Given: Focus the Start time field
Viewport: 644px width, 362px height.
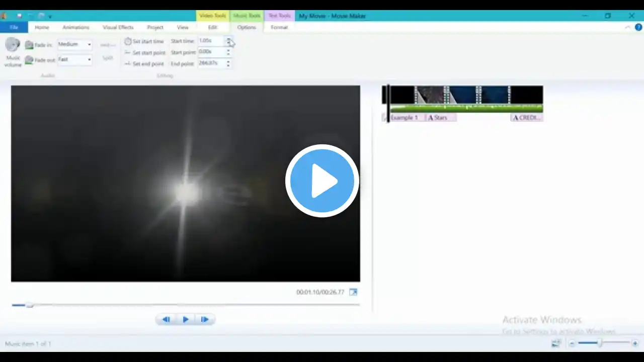Looking at the screenshot, I should tap(211, 41).
